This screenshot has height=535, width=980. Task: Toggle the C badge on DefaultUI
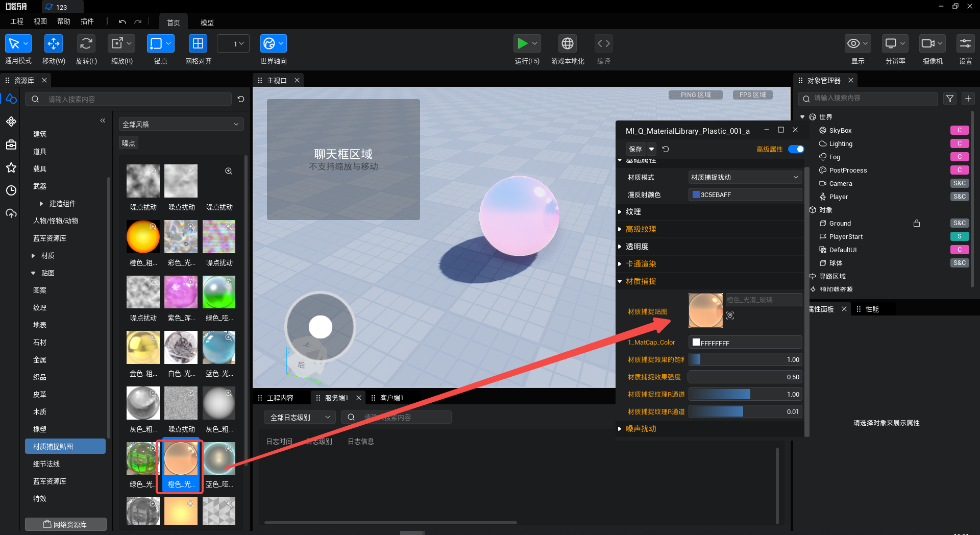[960, 250]
